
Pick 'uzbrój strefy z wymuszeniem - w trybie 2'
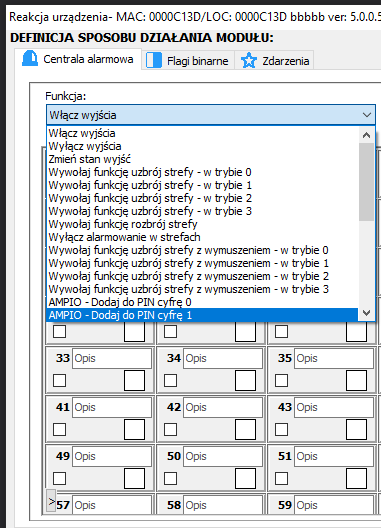[202, 276]
